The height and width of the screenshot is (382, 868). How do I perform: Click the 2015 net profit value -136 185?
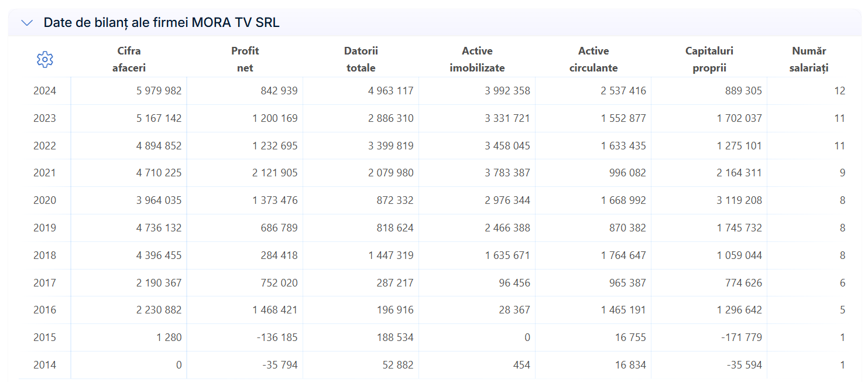click(279, 337)
